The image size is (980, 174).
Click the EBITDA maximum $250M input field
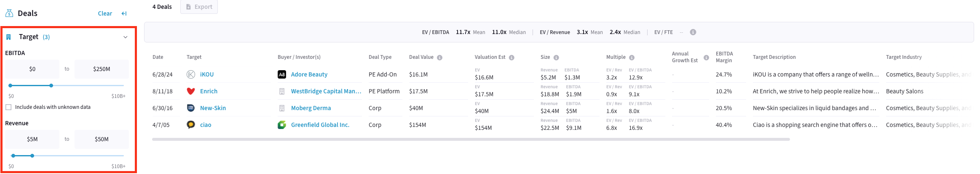click(x=102, y=69)
